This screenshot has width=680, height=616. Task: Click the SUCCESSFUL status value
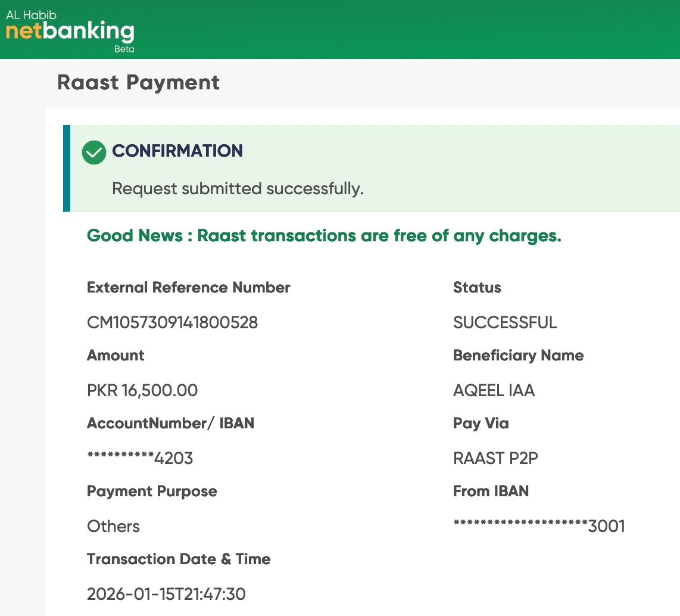[505, 323]
